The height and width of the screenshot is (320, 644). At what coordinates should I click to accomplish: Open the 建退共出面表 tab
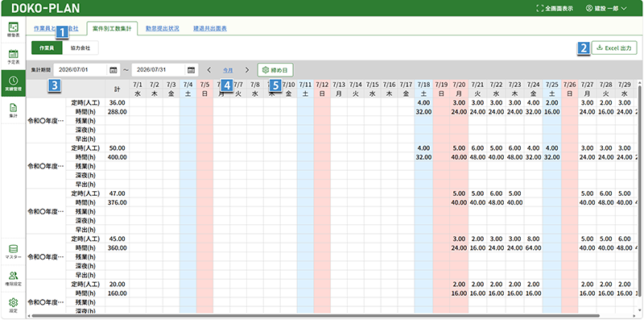[210, 29]
